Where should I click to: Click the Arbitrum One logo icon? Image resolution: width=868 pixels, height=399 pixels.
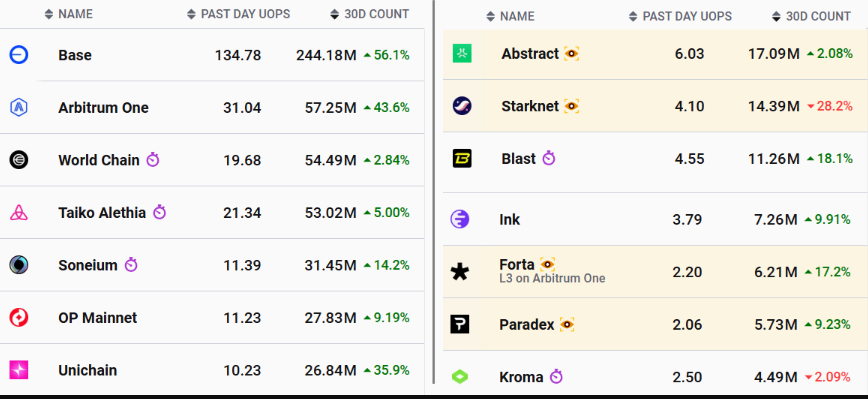19,107
